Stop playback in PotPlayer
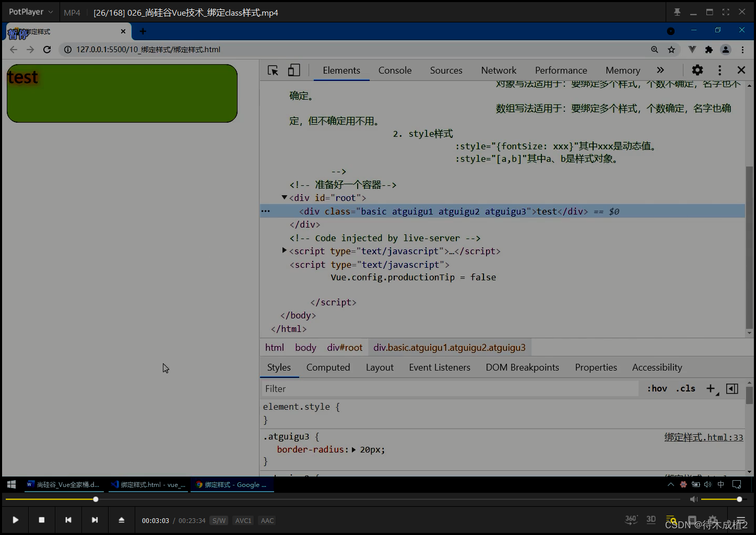Image resolution: width=756 pixels, height=535 pixels. pyautogui.click(x=42, y=520)
